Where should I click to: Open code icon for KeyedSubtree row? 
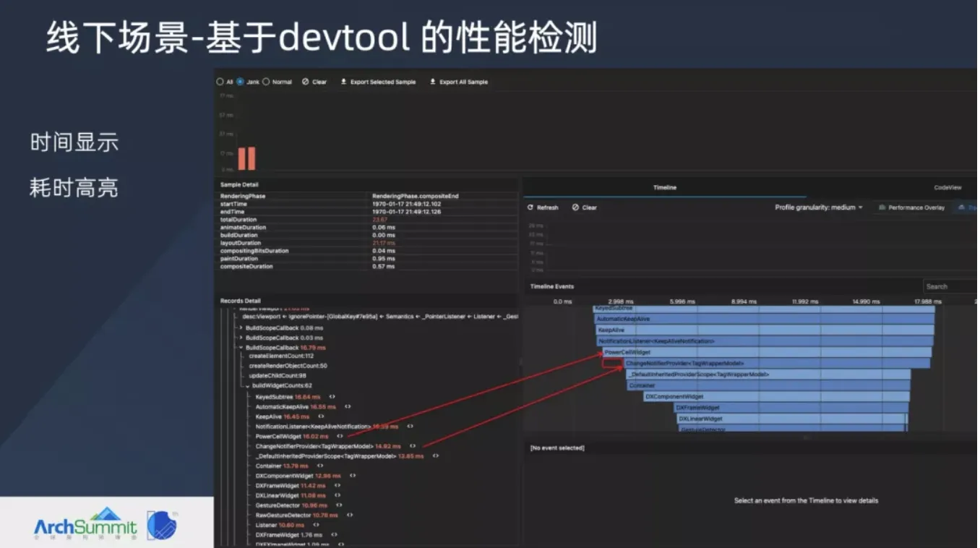pyautogui.click(x=332, y=396)
